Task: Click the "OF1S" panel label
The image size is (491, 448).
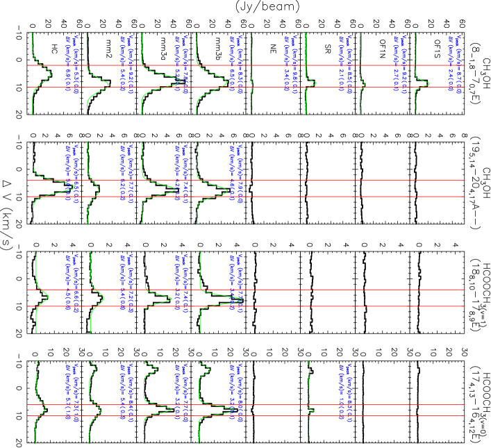Action: [437, 48]
